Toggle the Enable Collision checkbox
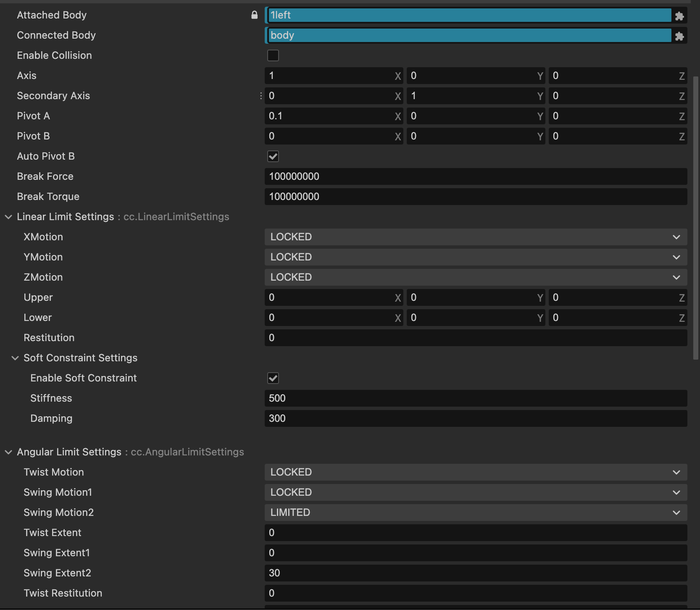 pos(273,55)
